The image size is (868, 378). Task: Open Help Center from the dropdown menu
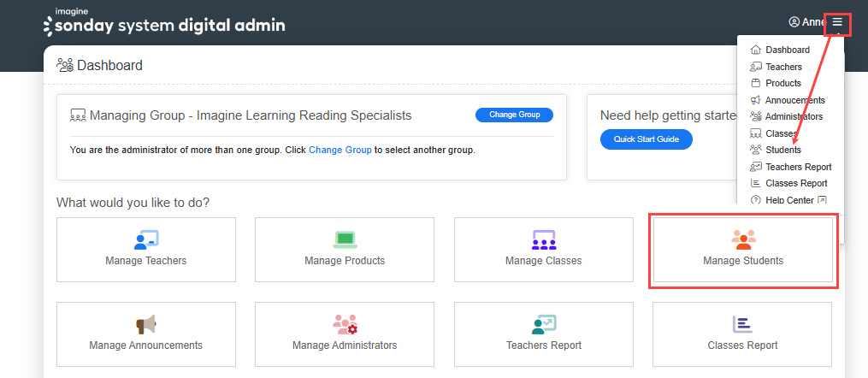[788, 200]
